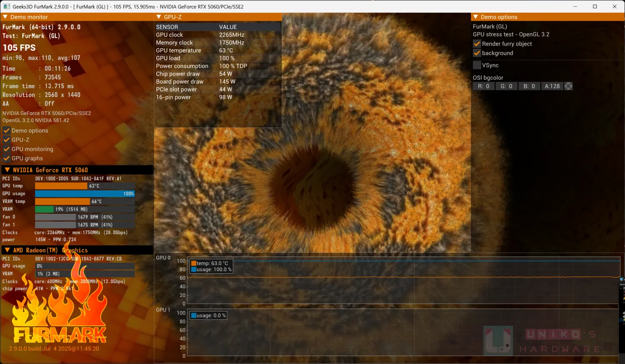Click the alpha checkerboard preview icon
Image resolution: width=625 pixels, height=364 pixels.
pos(568,86)
